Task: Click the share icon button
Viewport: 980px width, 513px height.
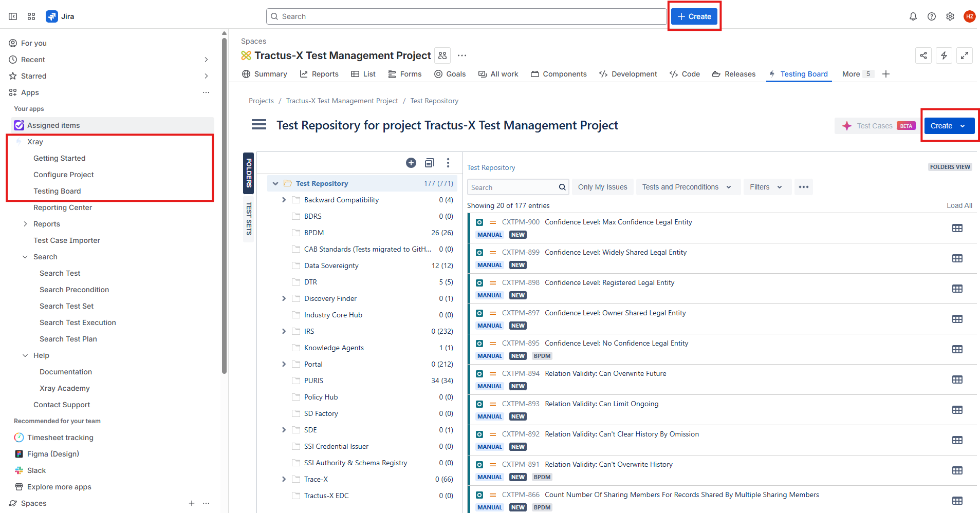Action: [923, 55]
